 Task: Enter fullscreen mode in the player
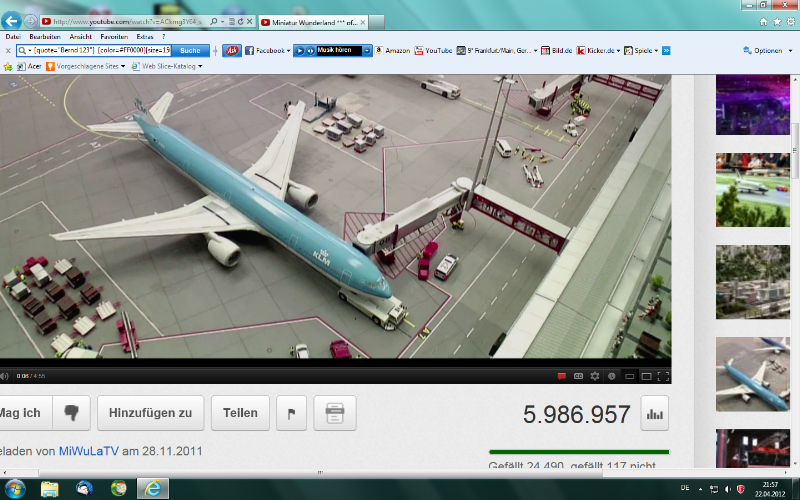(x=663, y=376)
